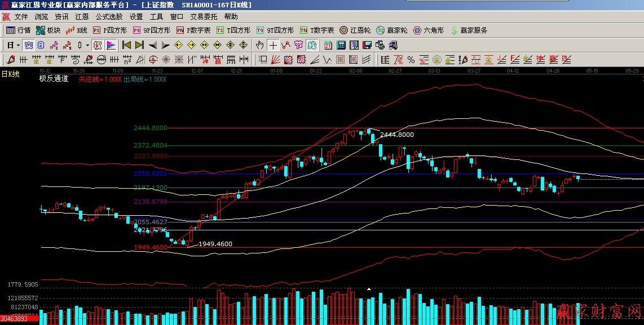644x325 pixels.
Task: Click the calculator icon in toolbar
Action: (342, 45)
